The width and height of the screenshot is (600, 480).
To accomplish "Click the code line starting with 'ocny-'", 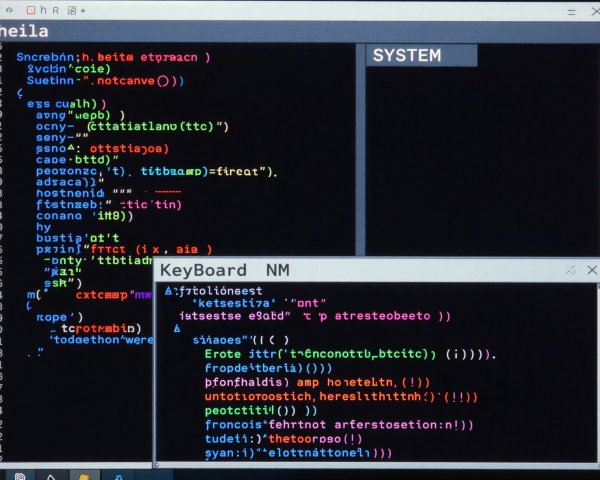I will [132, 126].
